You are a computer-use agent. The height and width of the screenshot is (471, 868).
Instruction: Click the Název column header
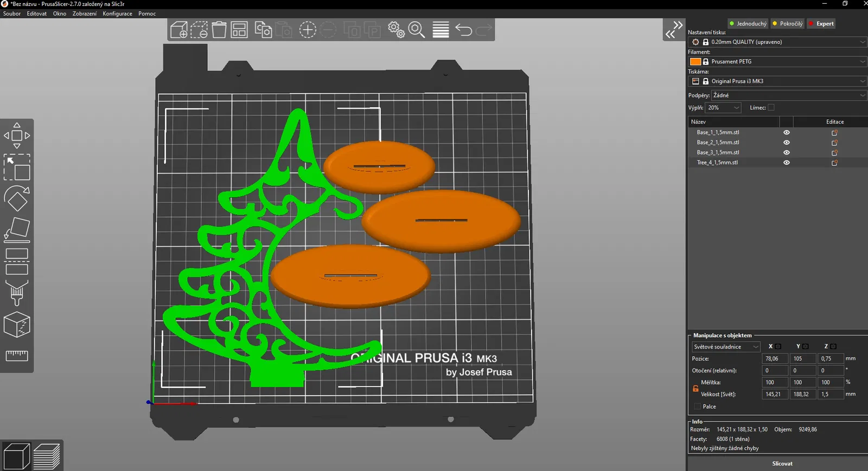click(733, 122)
